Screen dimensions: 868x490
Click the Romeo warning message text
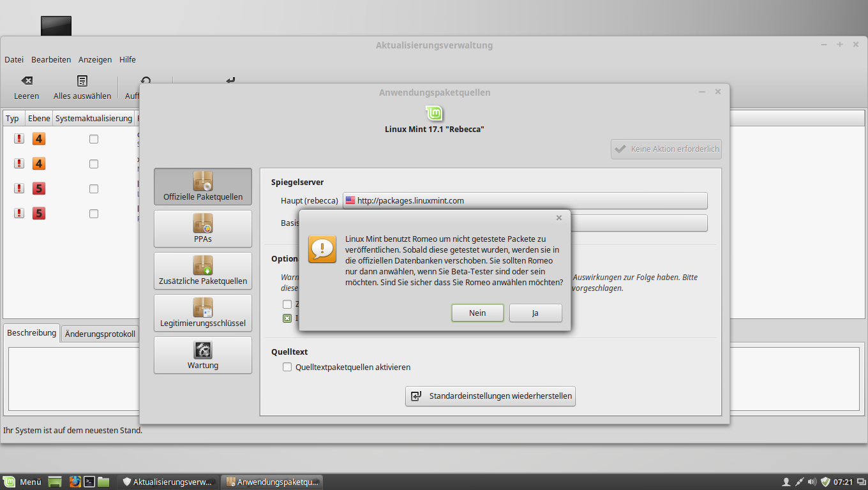click(x=454, y=260)
